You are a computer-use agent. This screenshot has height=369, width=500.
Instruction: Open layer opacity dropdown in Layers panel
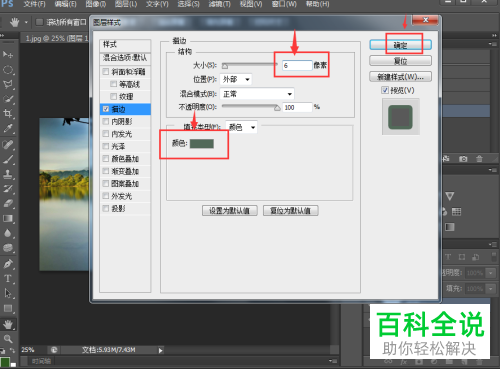coord(491,273)
